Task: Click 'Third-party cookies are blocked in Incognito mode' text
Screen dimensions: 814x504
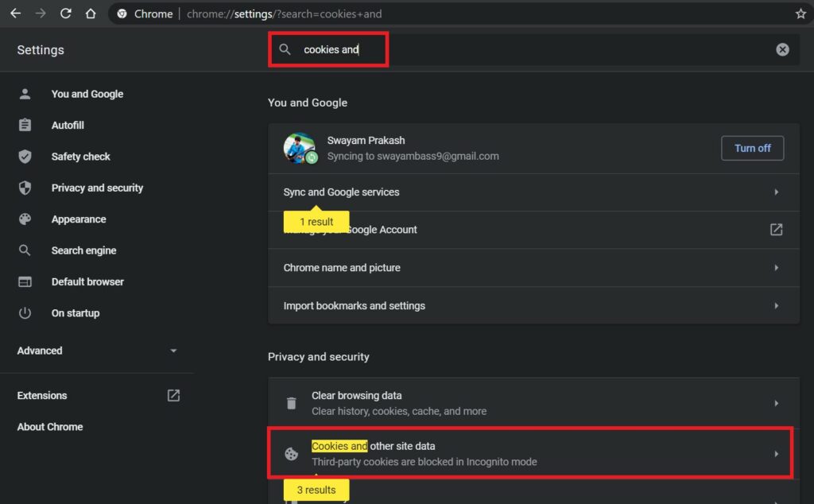Action: [424, 462]
